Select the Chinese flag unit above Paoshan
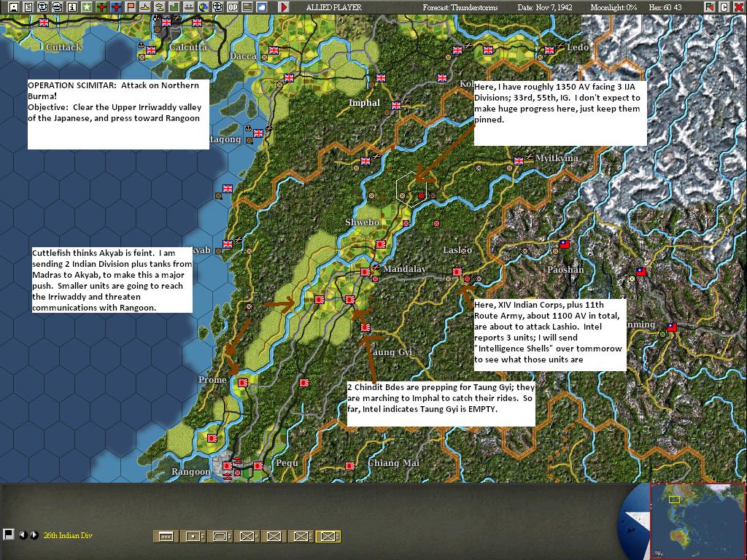This screenshot has height=560, width=747. click(x=564, y=244)
